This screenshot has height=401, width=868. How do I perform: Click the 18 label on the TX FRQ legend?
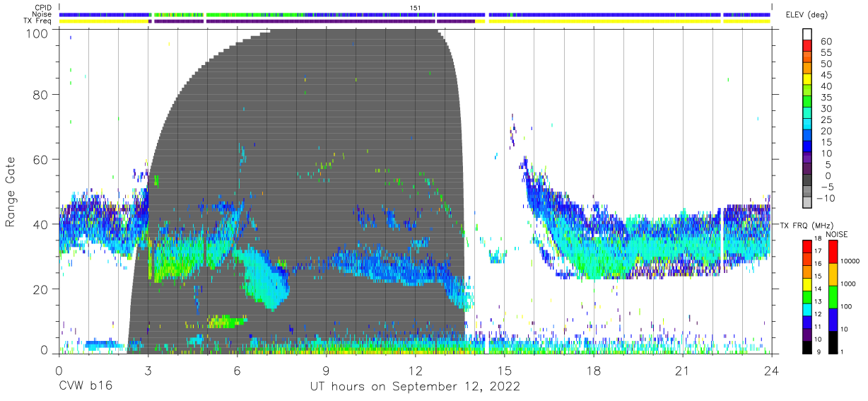point(816,240)
